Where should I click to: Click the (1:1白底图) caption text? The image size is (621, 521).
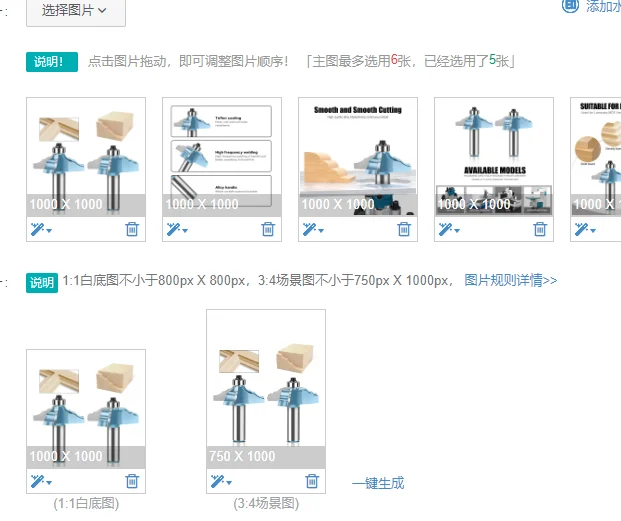pos(86,504)
